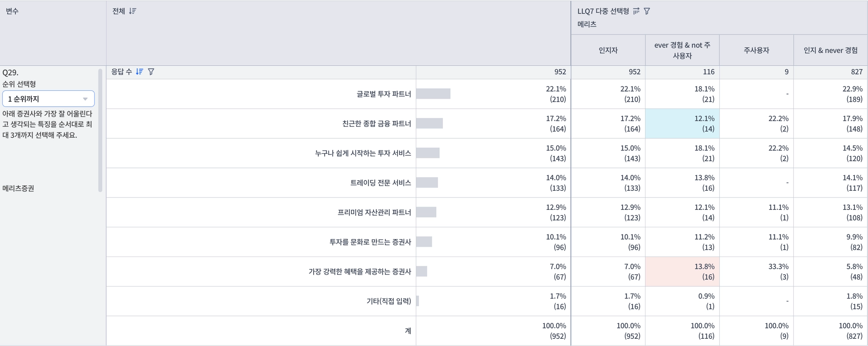
Task: Select the 친근한 종합 금융 파트너 row label
Action: pyautogui.click(x=376, y=123)
